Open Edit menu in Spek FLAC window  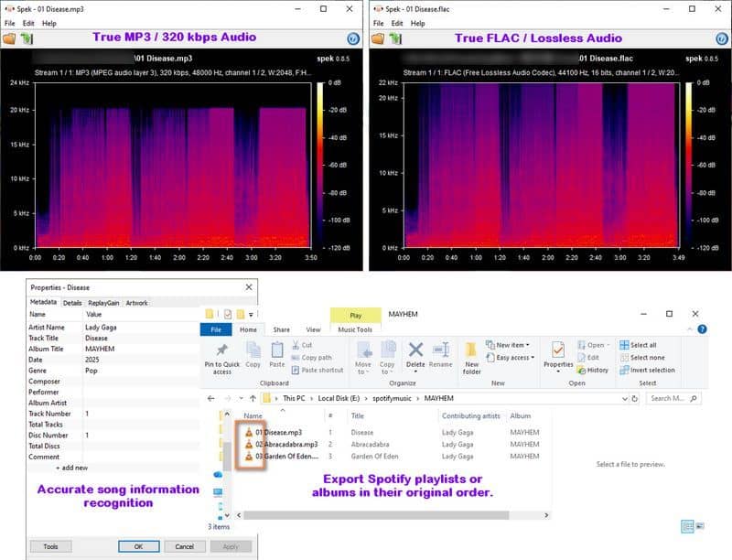coord(397,24)
